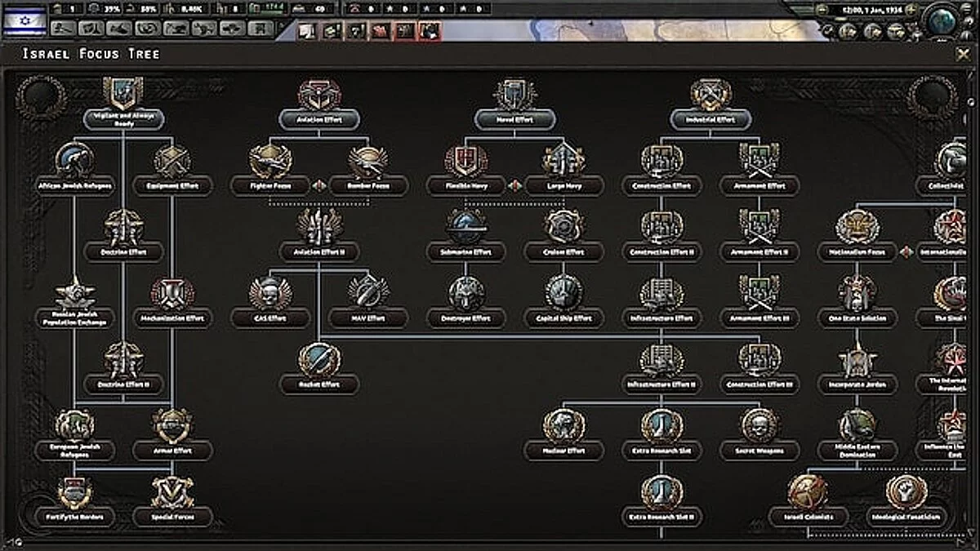This screenshot has height=551, width=980.
Task: Decrease game speed with minus button
Action: tap(821, 9)
